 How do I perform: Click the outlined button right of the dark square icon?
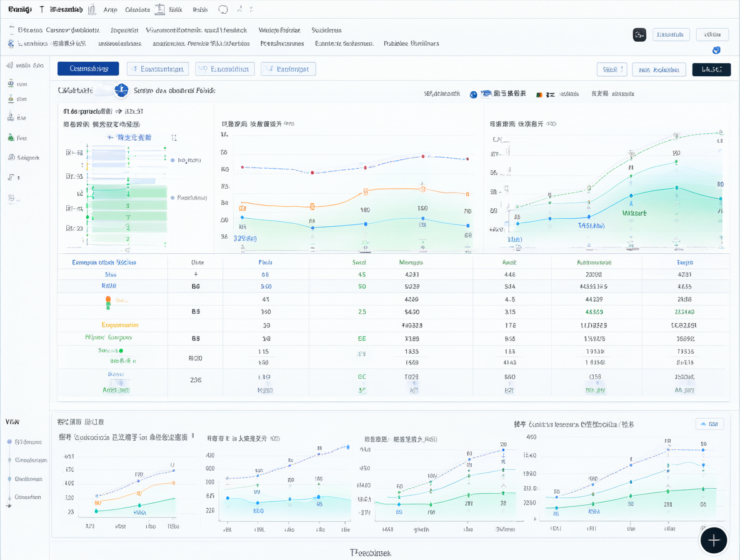(671, 34)
